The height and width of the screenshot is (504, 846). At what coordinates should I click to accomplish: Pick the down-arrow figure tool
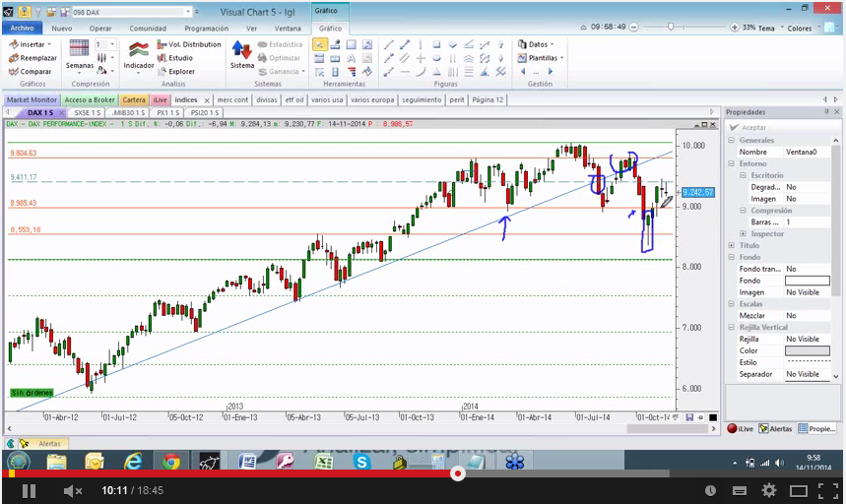pos(500,58)
